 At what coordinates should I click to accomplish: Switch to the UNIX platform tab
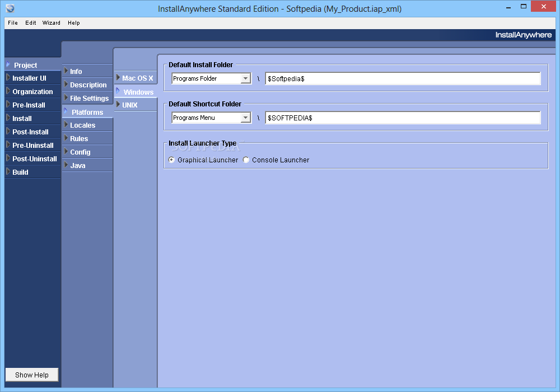click(x=136, y=105)
